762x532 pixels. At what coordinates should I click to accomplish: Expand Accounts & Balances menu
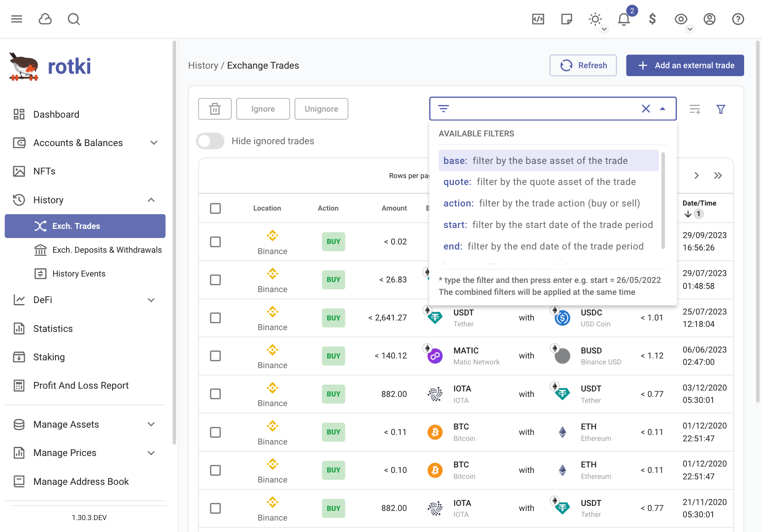click(x=154, y=143)
